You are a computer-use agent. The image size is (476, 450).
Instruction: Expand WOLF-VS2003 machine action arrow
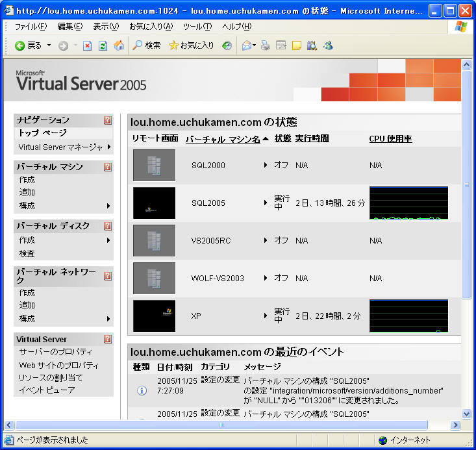pyautogui.click(x=266, y=278)
